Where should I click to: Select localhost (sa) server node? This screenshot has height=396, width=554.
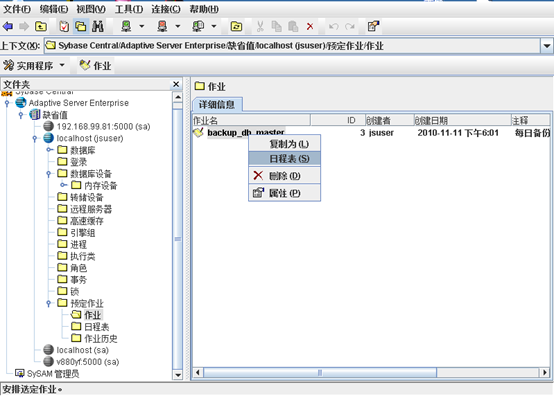[76, 350]
